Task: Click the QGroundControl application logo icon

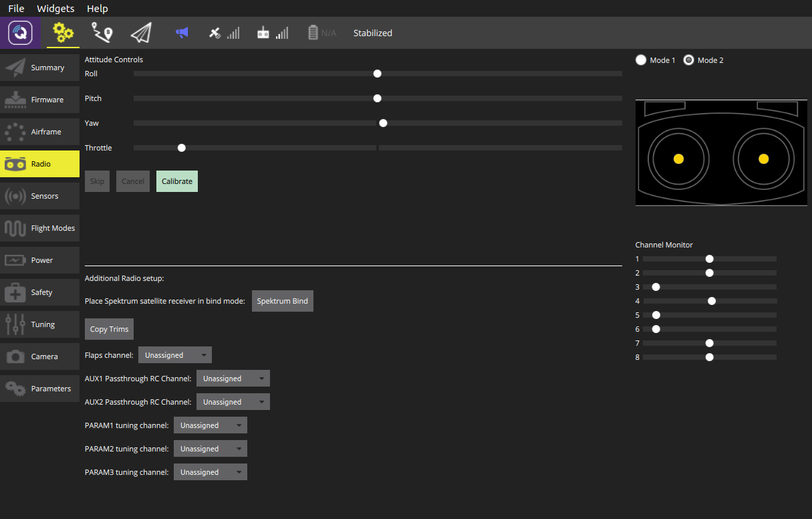Action: [x=20, y=33]
